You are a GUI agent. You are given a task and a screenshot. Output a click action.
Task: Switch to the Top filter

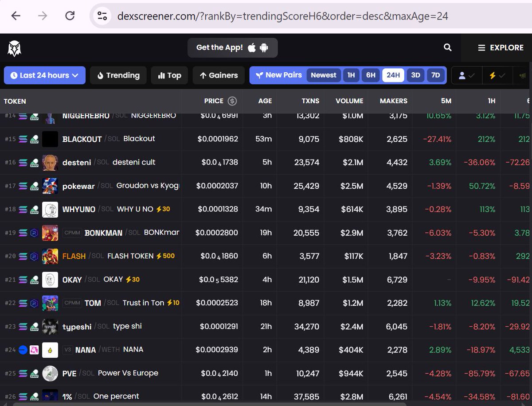click(169, 75)
